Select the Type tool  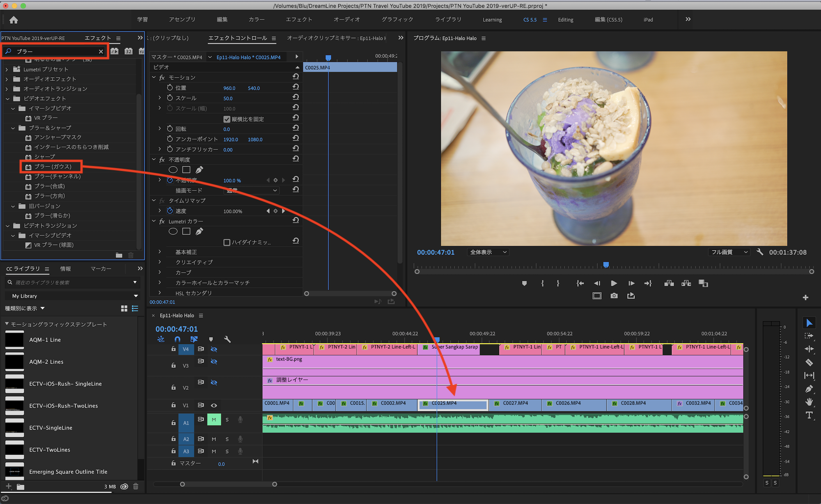[x=809, y=415]
